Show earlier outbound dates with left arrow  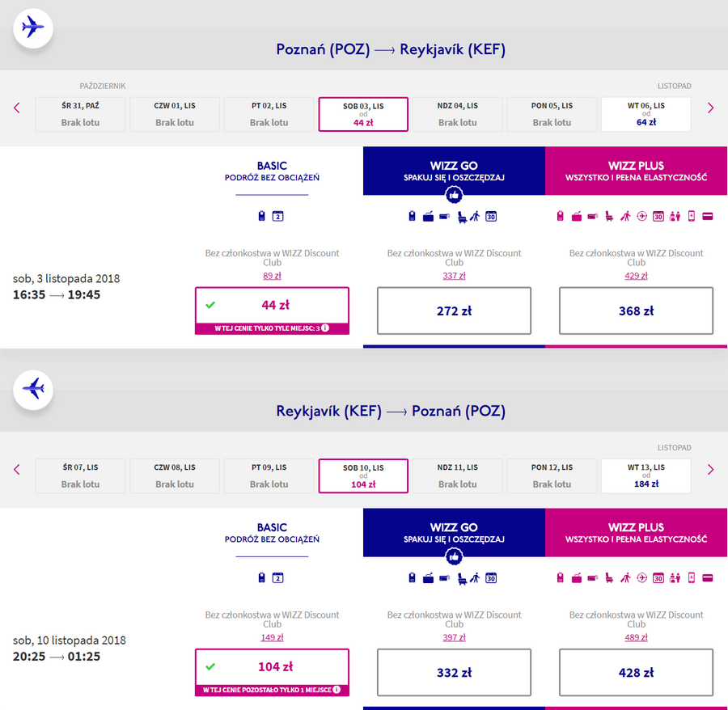[17, 108]
